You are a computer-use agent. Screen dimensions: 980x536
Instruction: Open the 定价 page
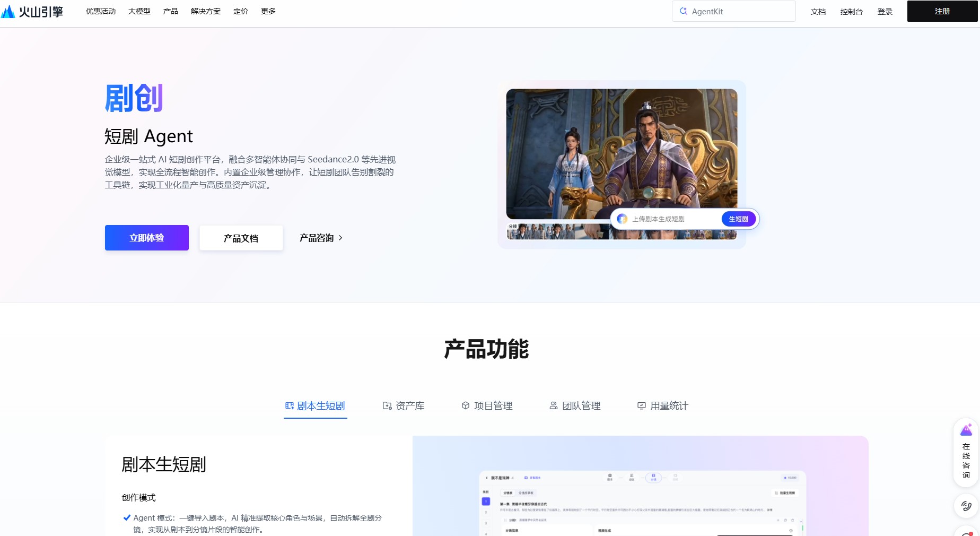241,11
